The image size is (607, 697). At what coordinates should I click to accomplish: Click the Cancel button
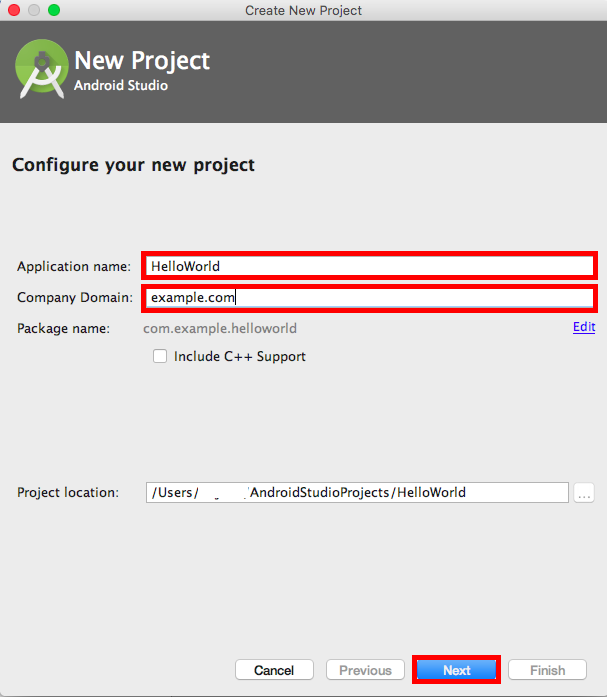pos(274,670)
